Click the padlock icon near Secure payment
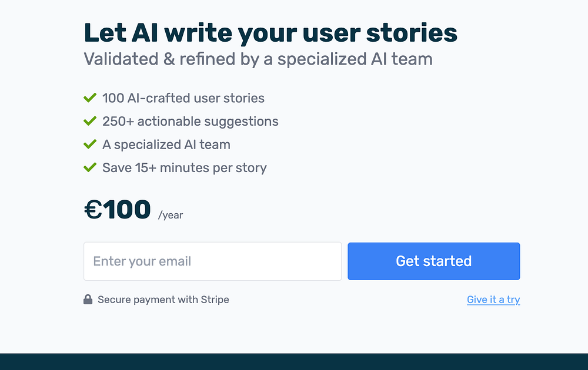Image resolution: width=588 pixels, height=370 pixels. [x=88, y=300]
